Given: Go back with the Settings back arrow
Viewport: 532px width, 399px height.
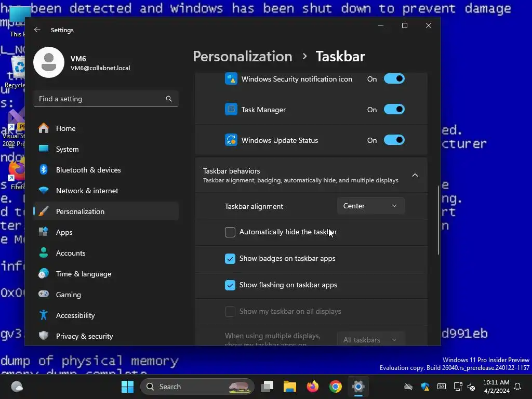Looking at the screenshot, I should pos(37,30).
